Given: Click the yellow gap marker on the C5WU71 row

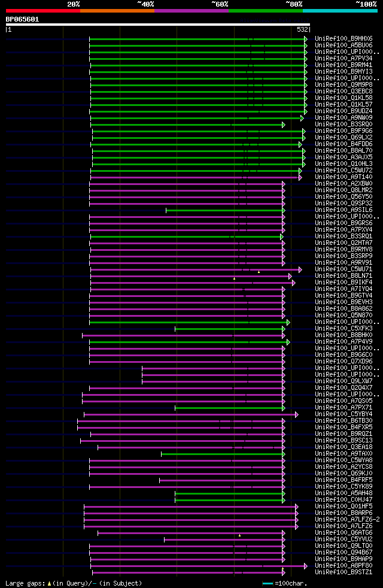Looking at the screenshot, I should [x=259, y=271].
